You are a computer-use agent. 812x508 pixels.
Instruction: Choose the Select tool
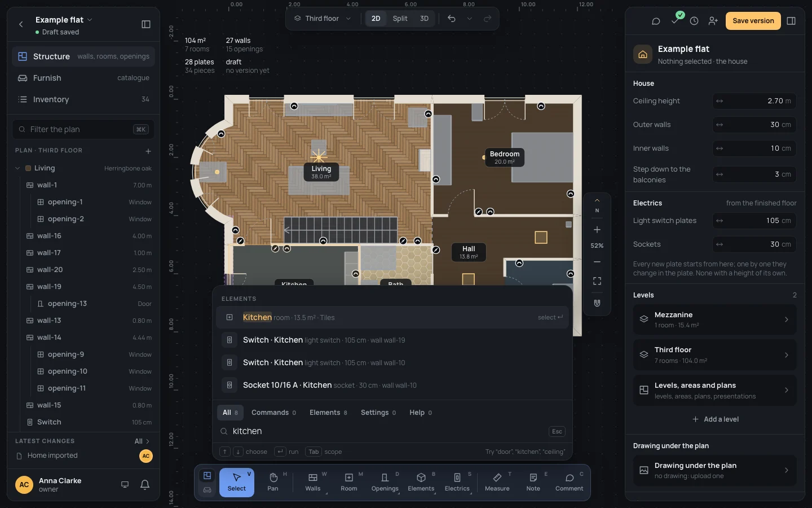coord(237,483)
